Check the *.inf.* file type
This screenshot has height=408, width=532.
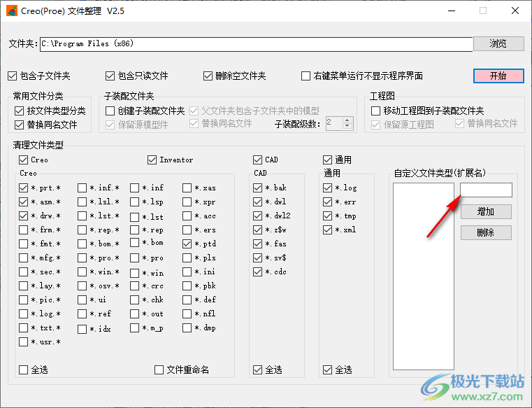tap(82, 188)
